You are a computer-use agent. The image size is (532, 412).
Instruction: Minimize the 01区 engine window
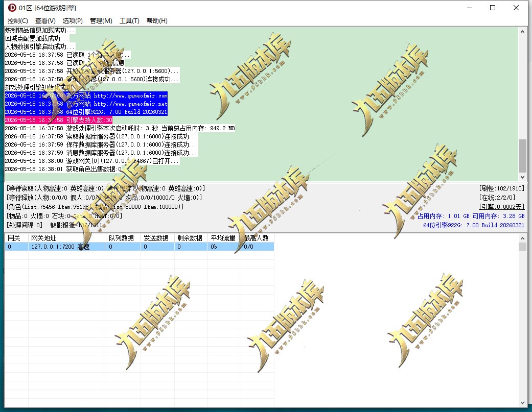coord(470,8)
